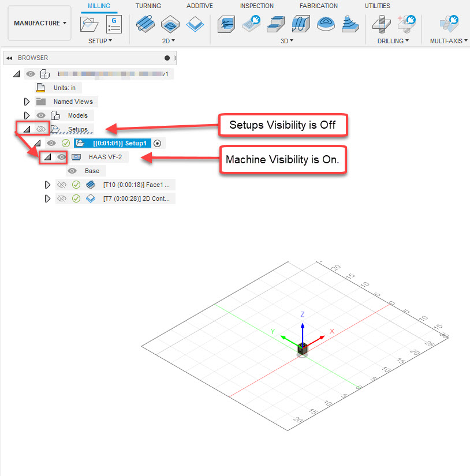The height and width of the screenshot is (476, 470).
Task: Click the Manufacture workspace button
Action: (x=36, y=23)
